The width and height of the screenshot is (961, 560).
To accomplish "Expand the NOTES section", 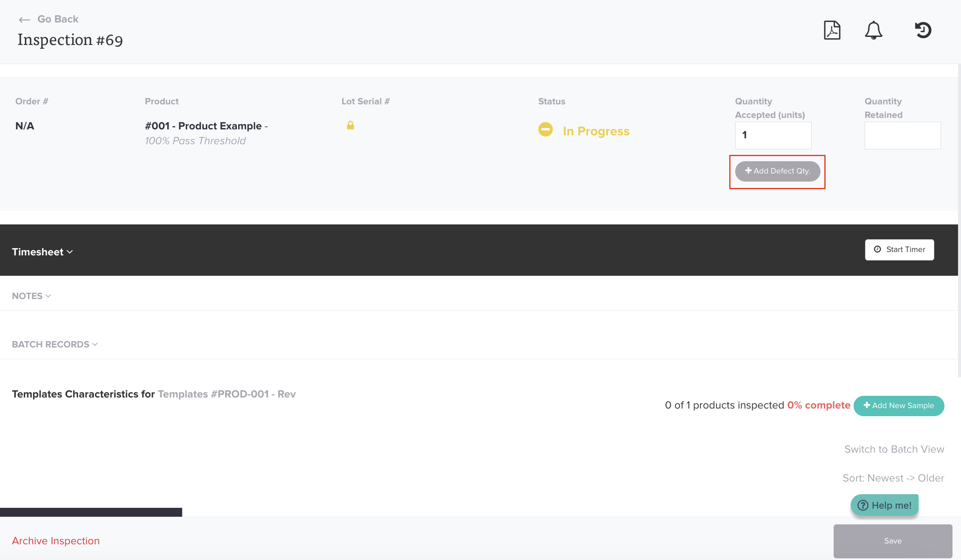I will (31, 296).
